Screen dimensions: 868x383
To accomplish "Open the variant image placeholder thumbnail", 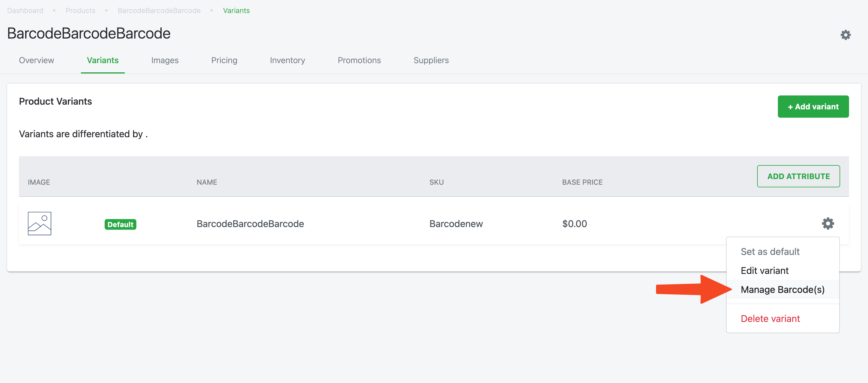I will 39,223.
